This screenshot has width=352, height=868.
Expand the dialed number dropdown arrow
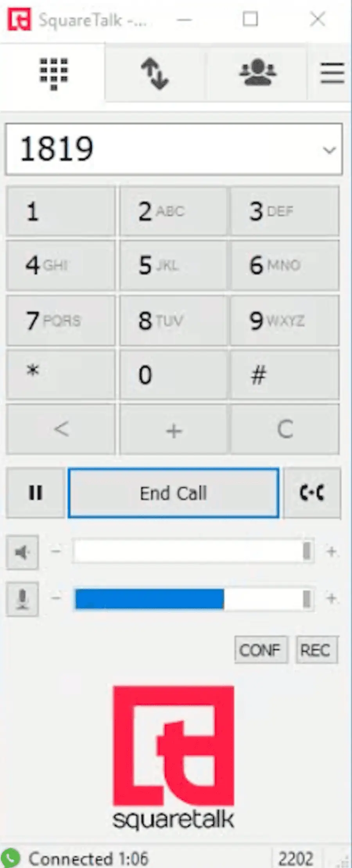(x=329, y=150)
